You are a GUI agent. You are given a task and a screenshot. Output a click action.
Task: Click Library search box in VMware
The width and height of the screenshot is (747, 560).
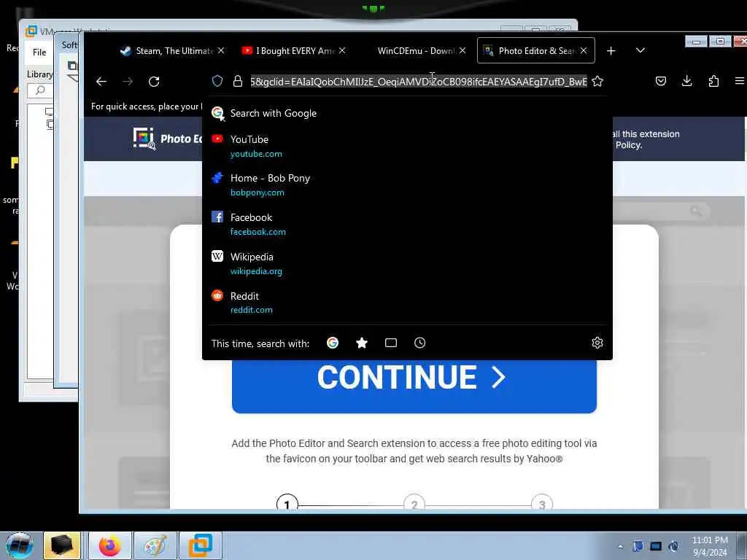point(40,90)
